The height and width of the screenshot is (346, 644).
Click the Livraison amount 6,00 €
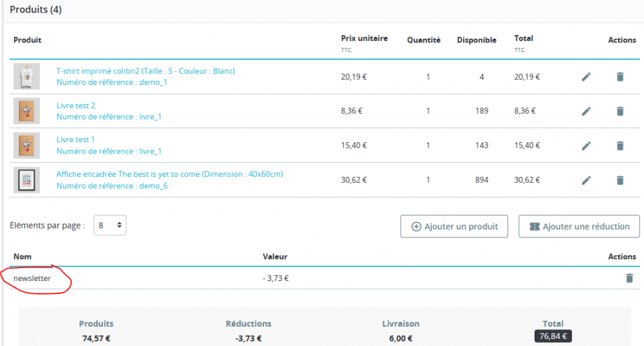(x=401, y=338)
